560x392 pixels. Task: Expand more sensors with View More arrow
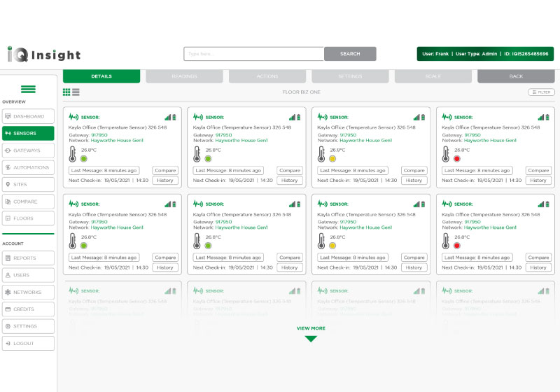[310, 339]
